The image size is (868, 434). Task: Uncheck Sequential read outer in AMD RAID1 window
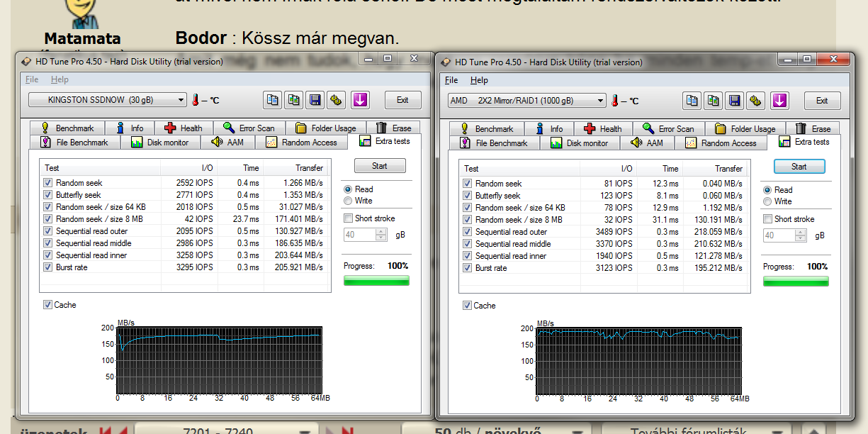point(467,232)
